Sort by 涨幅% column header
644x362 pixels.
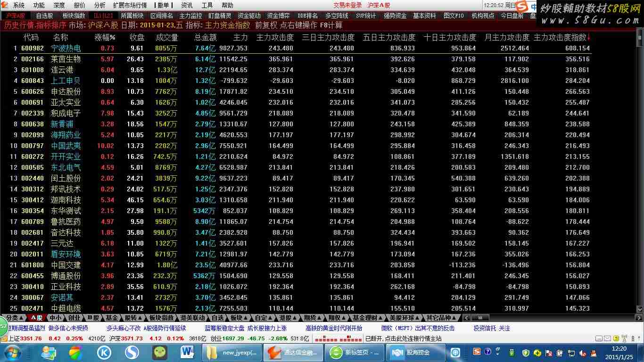click(105, 37)
